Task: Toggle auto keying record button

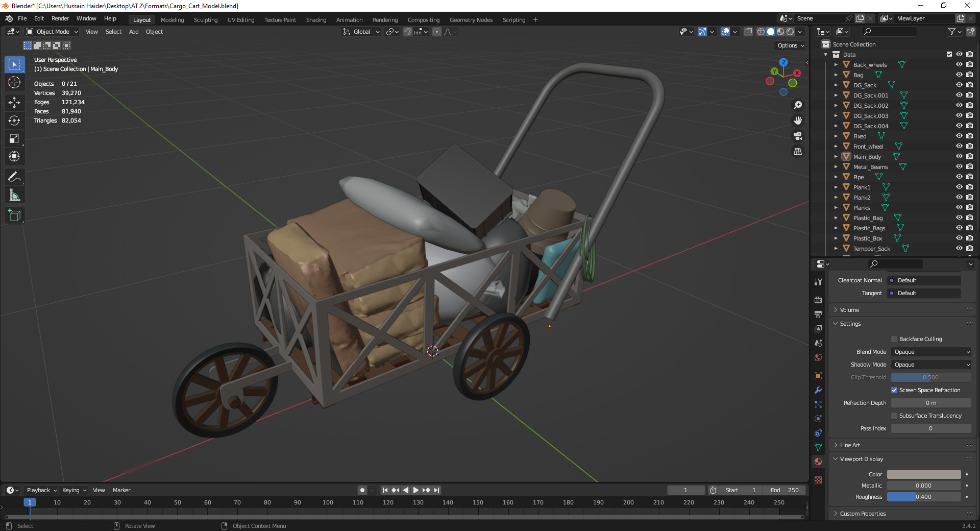Action: pyautogui.click(x=362, y=490)
